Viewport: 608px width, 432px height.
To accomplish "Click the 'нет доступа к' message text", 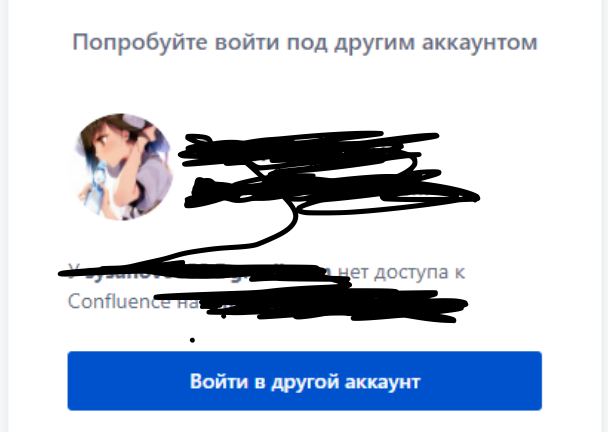I will click(x=401, y=272).
